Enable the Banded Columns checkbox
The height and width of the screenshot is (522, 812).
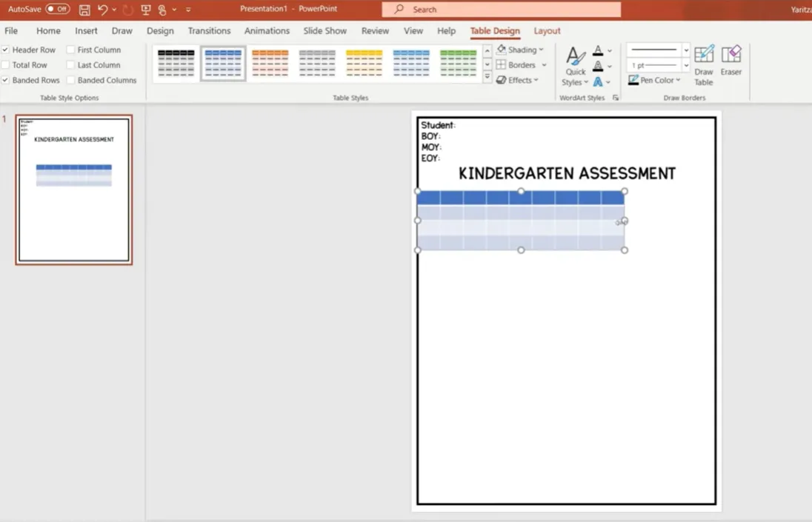tap(71, 80)
